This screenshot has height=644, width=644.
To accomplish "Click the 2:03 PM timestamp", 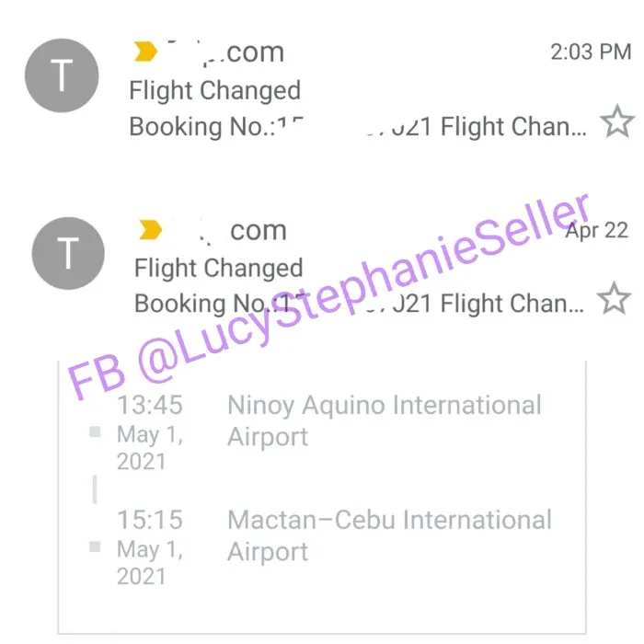I will tap(590, 52).
